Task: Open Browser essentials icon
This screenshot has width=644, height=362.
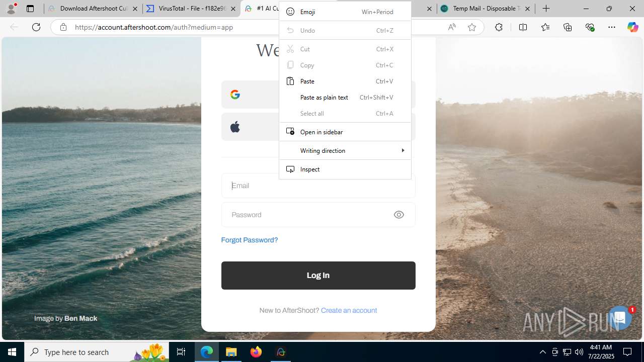Action: pos(590,27)
